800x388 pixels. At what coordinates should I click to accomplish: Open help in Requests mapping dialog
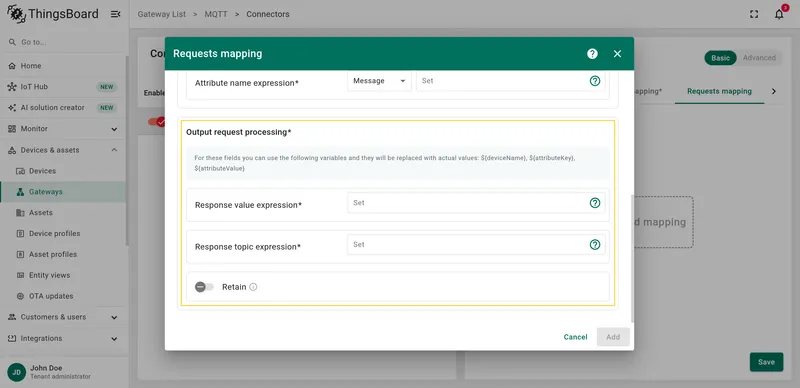(x=592, y=54)
